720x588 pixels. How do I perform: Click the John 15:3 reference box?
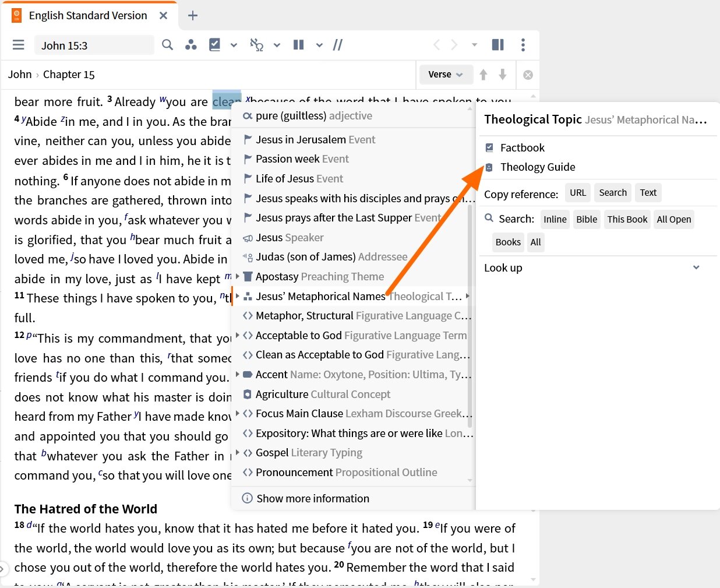pyautogui.click(x=94, y=45)
